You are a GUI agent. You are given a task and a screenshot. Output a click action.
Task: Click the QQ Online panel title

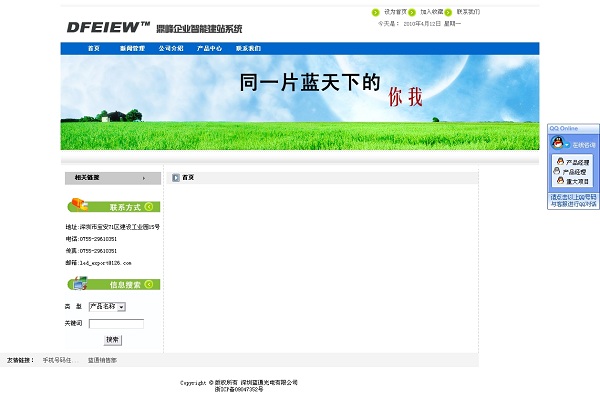point(564,129)
